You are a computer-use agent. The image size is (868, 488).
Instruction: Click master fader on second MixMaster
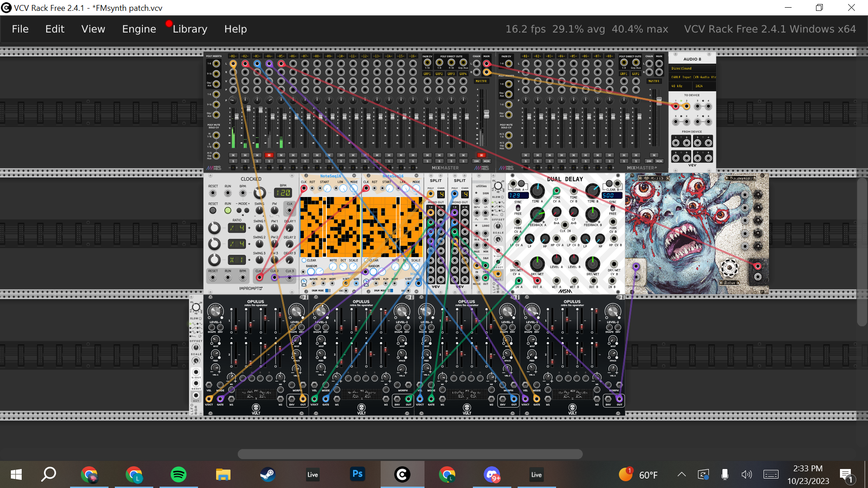659,101
